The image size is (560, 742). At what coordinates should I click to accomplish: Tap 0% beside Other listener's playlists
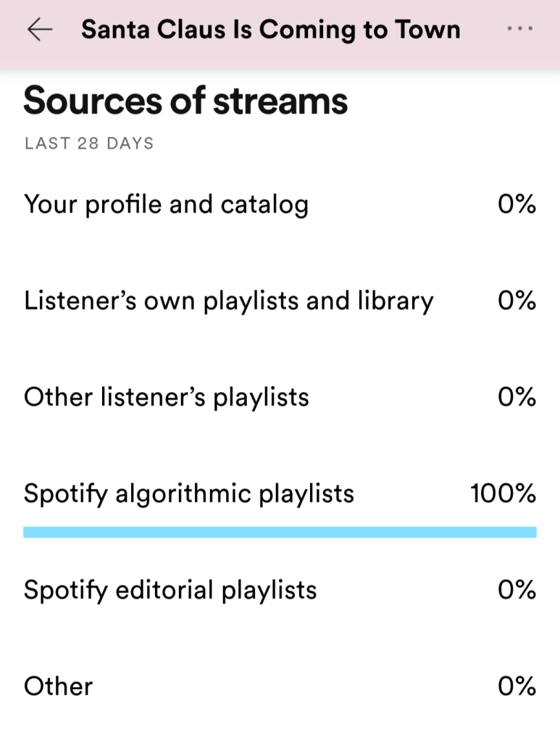[517, 397]
